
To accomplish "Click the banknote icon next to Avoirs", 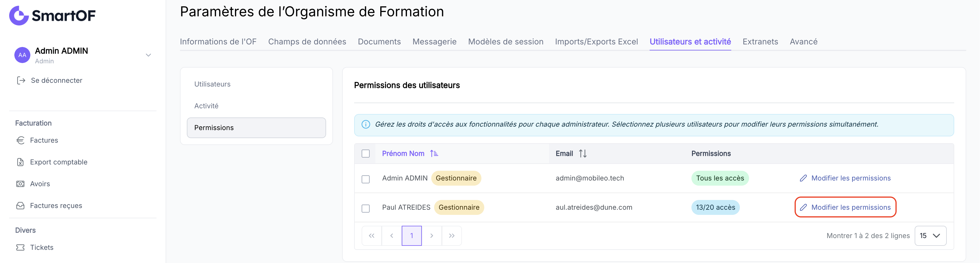I will [x=20, y=184].
